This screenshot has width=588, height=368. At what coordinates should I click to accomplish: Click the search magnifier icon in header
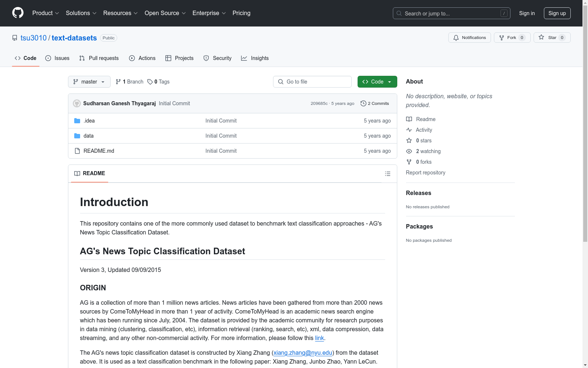(x=399, y=13)
